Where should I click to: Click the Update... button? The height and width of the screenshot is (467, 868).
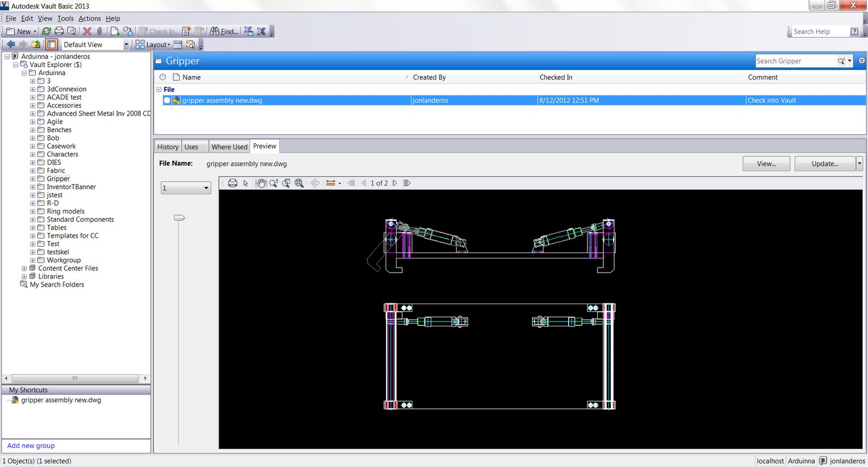tap(825, 163)
